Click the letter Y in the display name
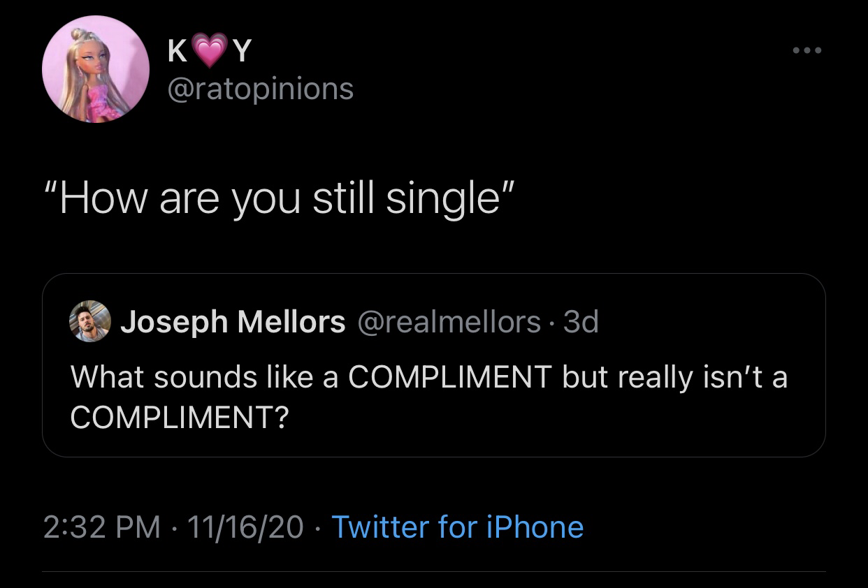This screenshot has height=588, width=868. point(242,52)
